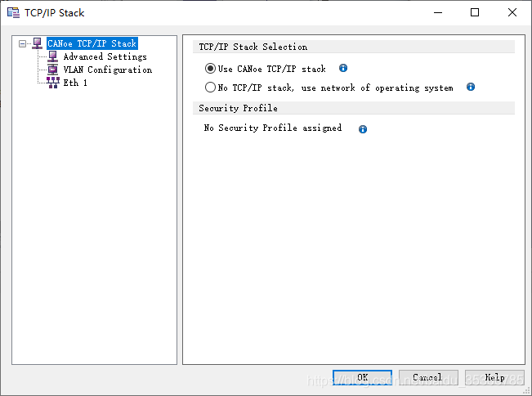Click the TCP/IP Stack Selection header text
Screen dimensions: 532x396
click(x=253, y=47)
